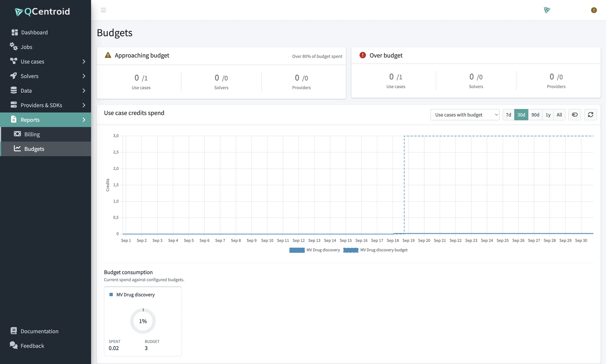
Task: Click the Solvers rocket icon
Action: tap(13, 75)
